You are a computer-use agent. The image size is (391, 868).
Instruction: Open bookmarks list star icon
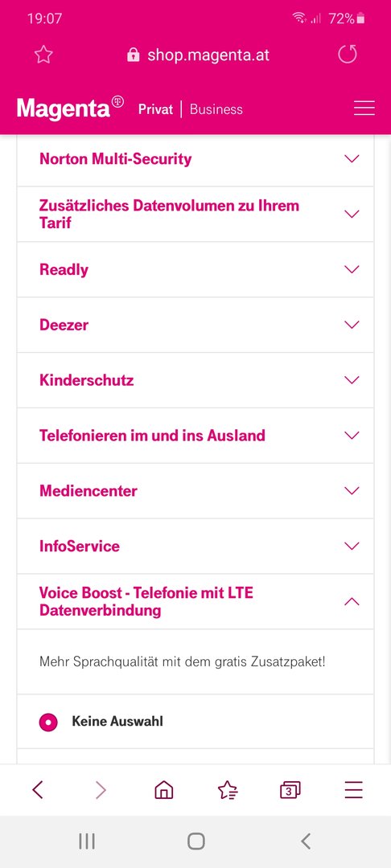click(x=228, y=790)
